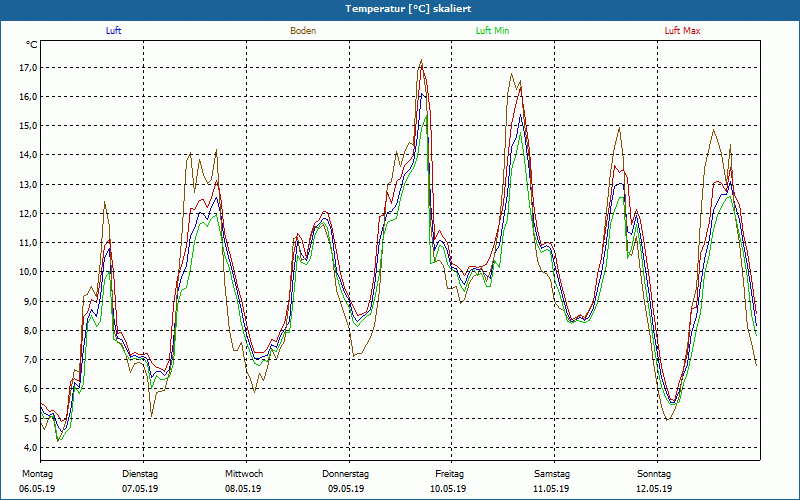Click the 11,0 y-axis value

tap(28, 243)
